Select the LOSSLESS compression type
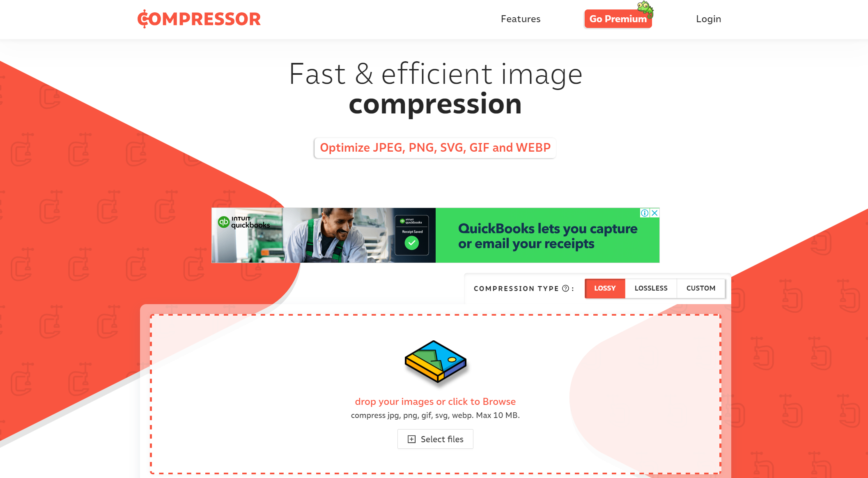868x478 pixels. pyautogui.click(x=651, y=288)
